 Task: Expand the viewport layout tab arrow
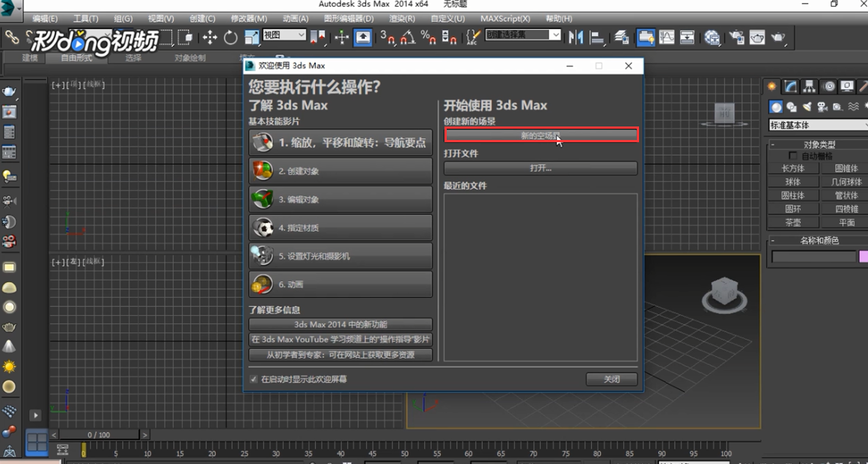(x=35, y=415)
